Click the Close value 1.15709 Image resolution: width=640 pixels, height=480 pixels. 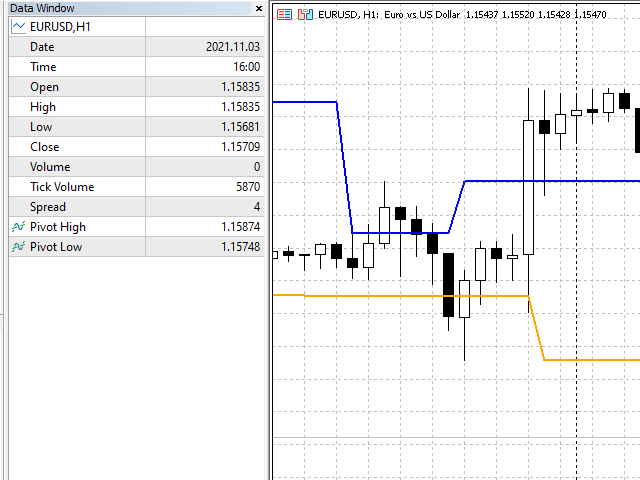(240, 147)
